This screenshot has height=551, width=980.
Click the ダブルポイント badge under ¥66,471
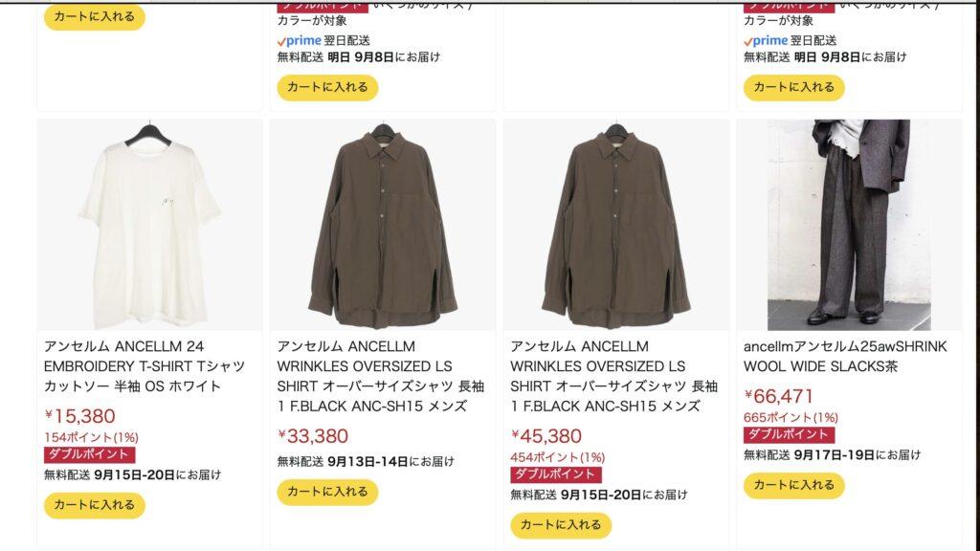click(x=789, y=435)
